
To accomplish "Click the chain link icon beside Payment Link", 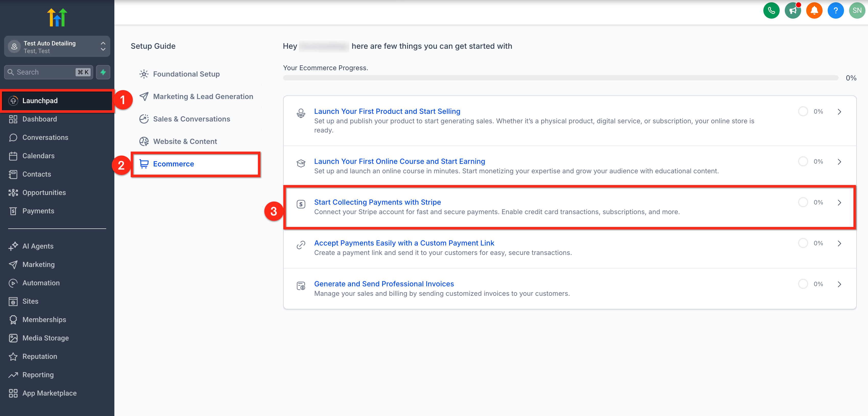I will [x=301, y=245].
